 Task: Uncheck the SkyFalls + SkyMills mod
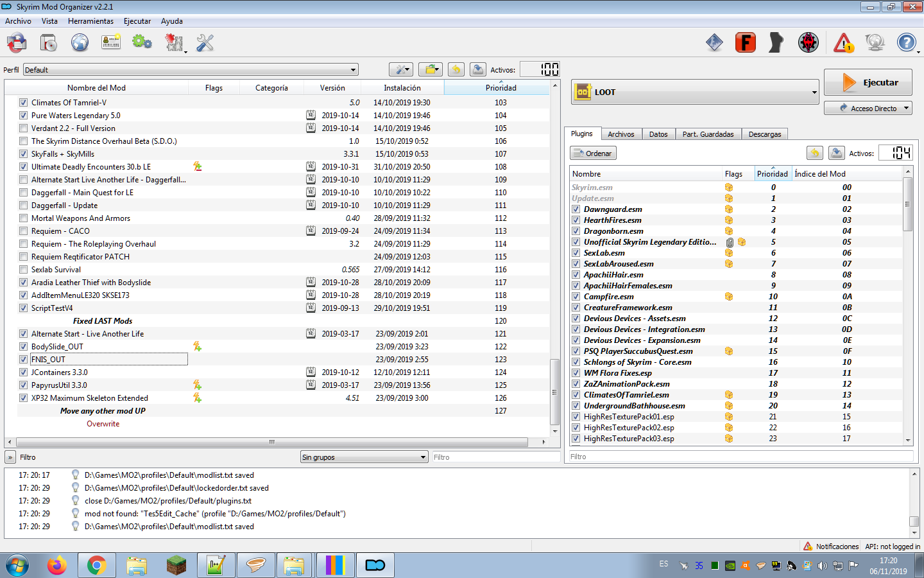[23, 154]
